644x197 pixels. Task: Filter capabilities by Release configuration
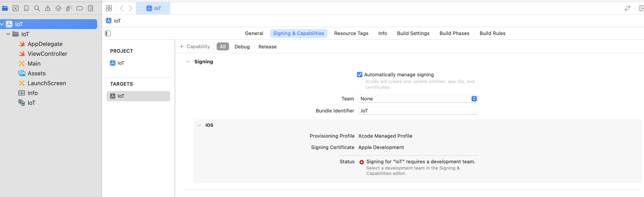click(267, 47)
